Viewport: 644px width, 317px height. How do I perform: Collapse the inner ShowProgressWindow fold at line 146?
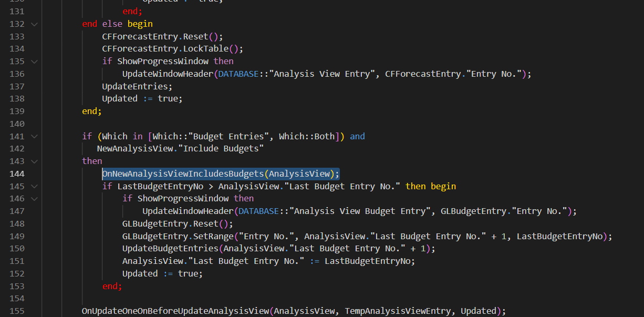(x=34, y=199)
